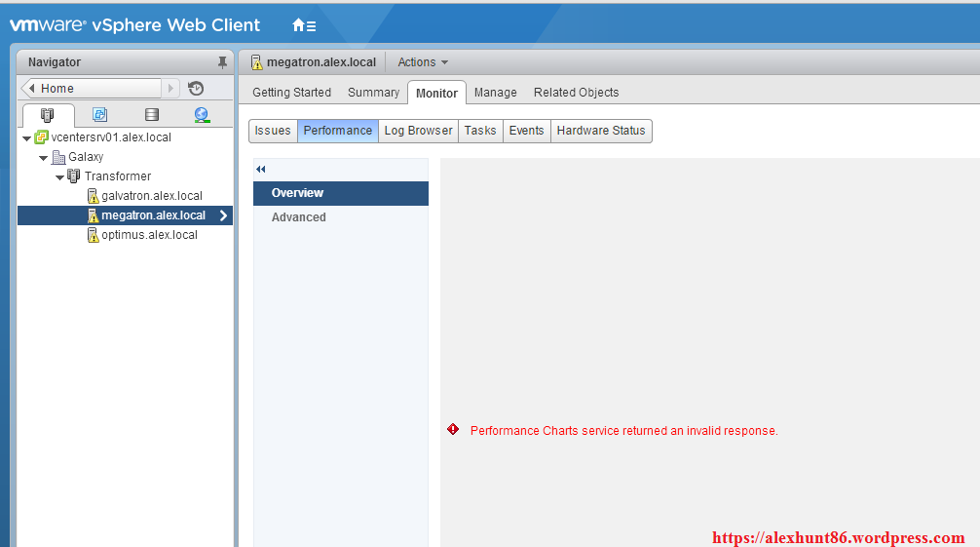The image size is (980, 547).
Task: Switch to Hosts and Clusters view icon
Action: click(x=48, y=115)
